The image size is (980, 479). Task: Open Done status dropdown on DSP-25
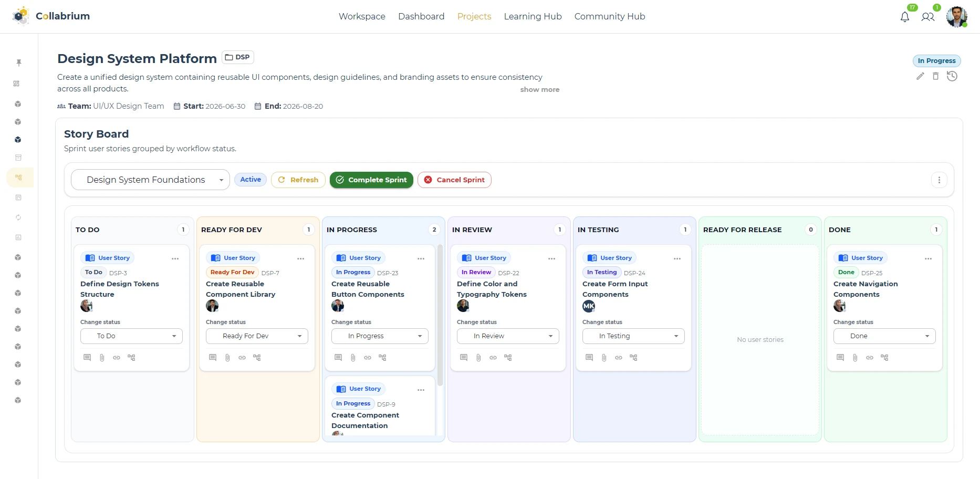pos(884,336)
